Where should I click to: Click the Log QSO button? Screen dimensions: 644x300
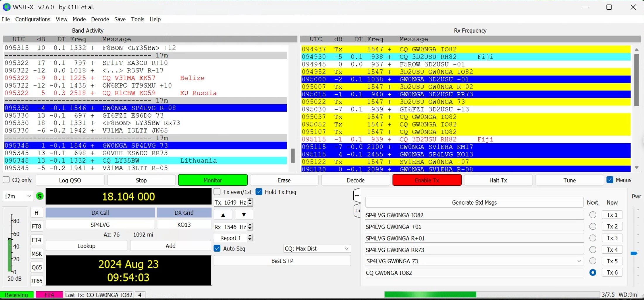point(70,180)
